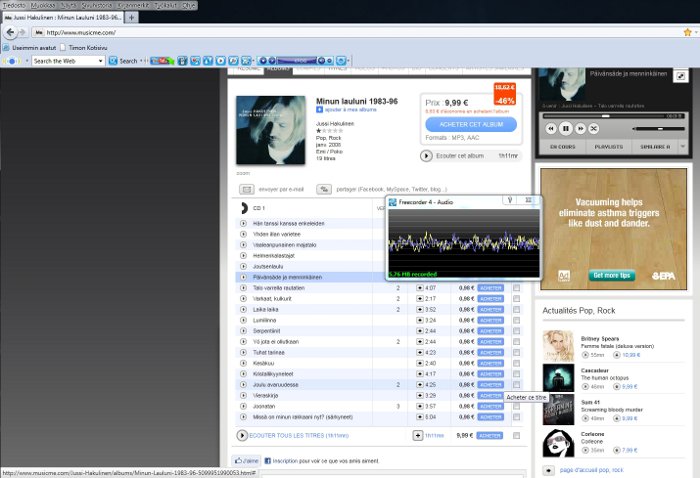Click the envoyer par e-mail icon
700x478 pixels.
click(x=246, y=189)
